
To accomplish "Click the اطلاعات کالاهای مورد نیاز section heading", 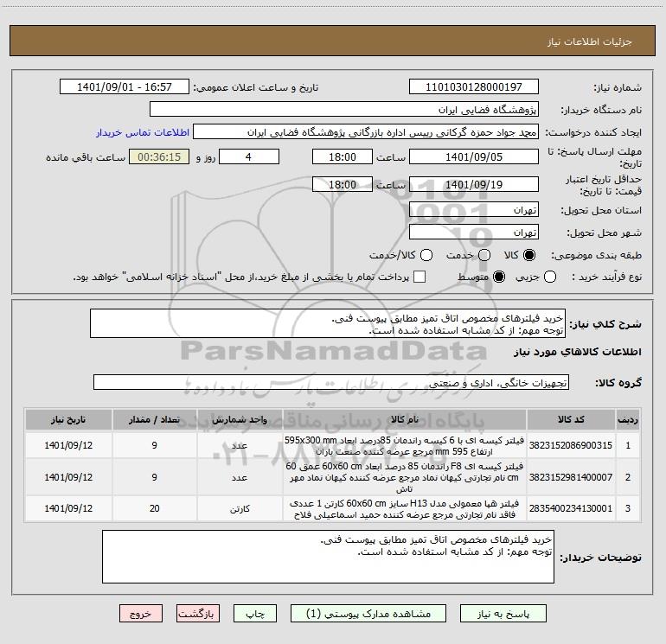I will click(578, 352).
